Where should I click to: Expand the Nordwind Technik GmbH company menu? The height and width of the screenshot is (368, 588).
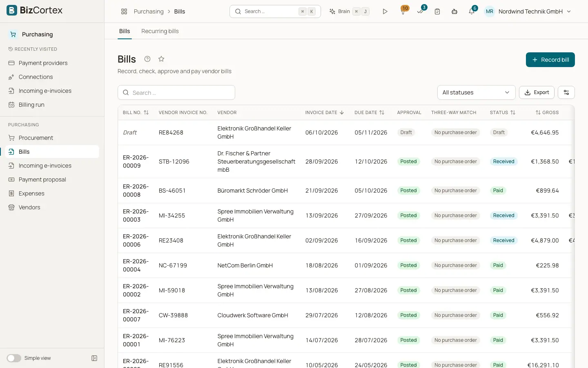click(x=535, y=11)
